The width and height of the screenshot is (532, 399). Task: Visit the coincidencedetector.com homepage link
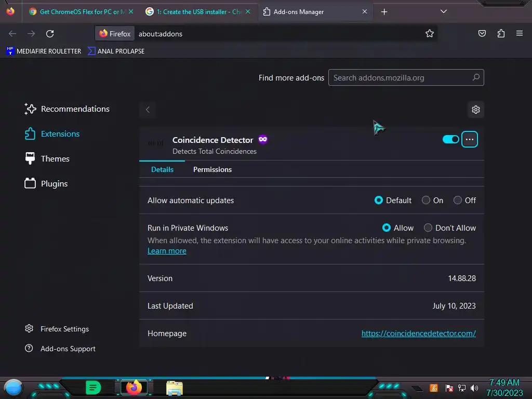click(x=418, y=333)
